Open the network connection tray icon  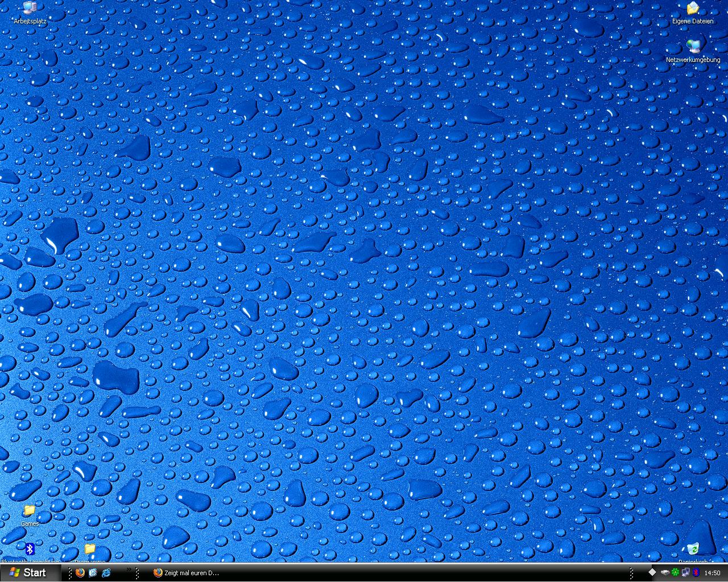click(685, 573)
